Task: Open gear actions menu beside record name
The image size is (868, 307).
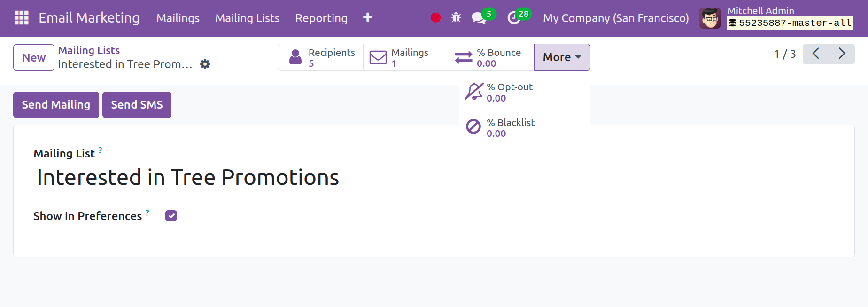Action: click(205, 64)
